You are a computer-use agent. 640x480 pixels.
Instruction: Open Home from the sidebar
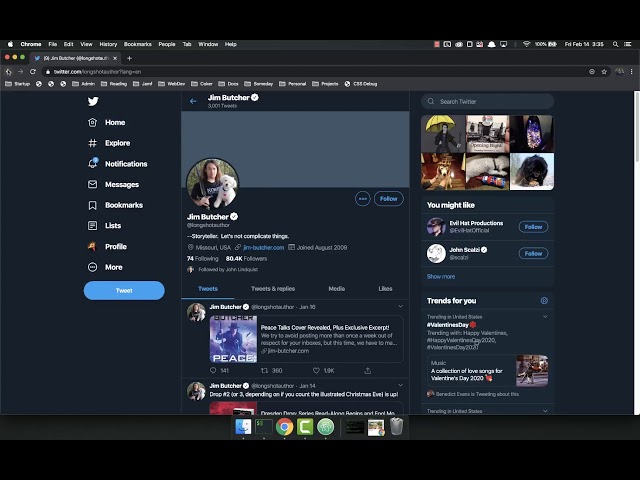tap(107, 122)
